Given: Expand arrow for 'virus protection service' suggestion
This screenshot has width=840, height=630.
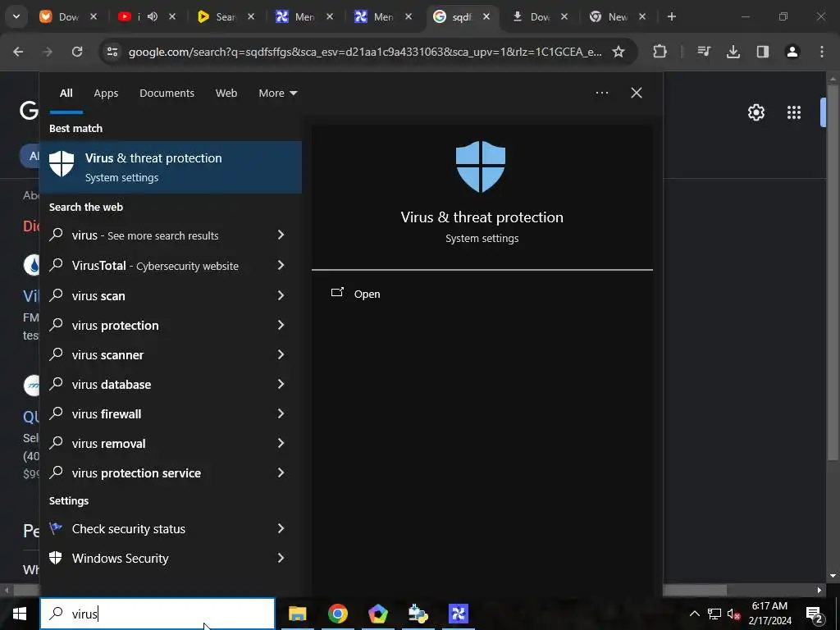Looking at the screenshot, I should pyautogui.click(x=281, y=472).
